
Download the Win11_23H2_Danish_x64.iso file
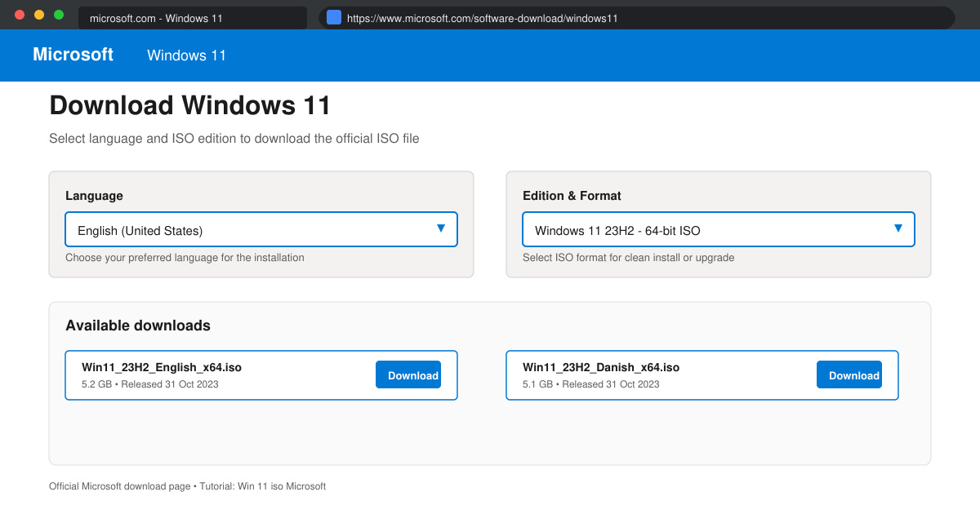849,374
